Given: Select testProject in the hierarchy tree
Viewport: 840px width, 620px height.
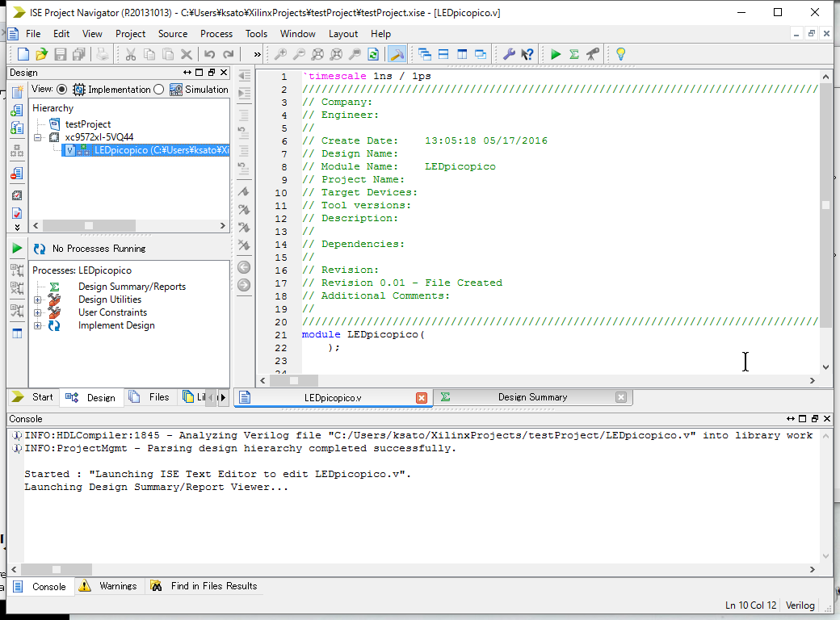Looking at the screenshot, I should coord(88,124).
